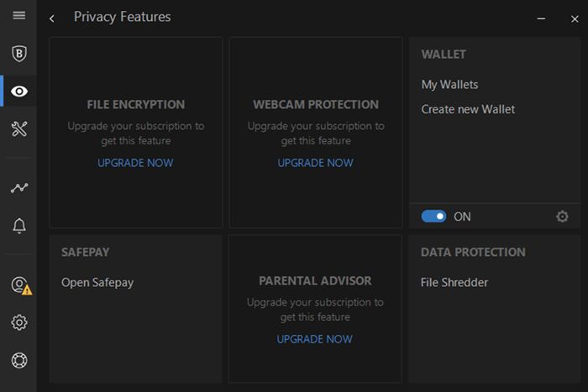The height and width of the screenshot is (392, 588).
Task: Click Upgrade Now under Parental Advisor
Action: [315, 339]
